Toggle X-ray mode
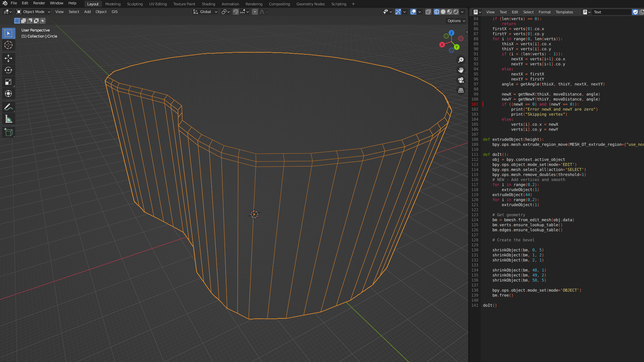Image resolution: width=644 pixels, height=362 pixels. [428, 12]
